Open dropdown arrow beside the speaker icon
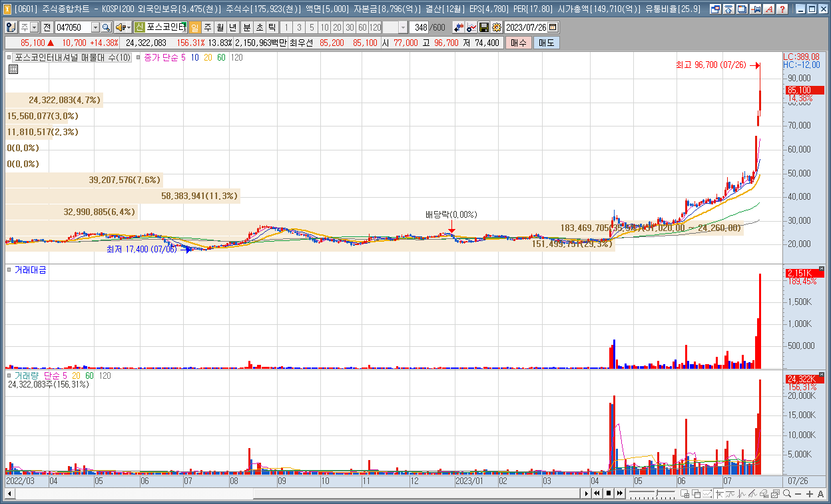Screen dimensions: 831x504 [x=129, y=27]
